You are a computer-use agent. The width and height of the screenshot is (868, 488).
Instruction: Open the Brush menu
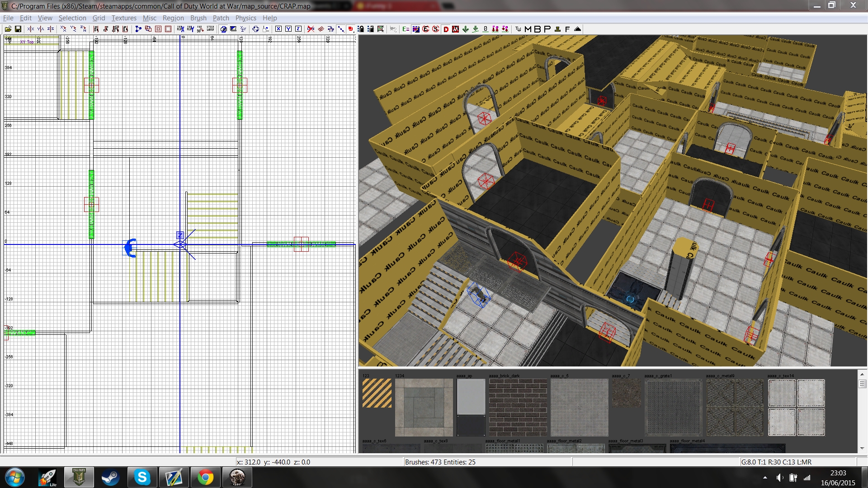coord(198,18)
